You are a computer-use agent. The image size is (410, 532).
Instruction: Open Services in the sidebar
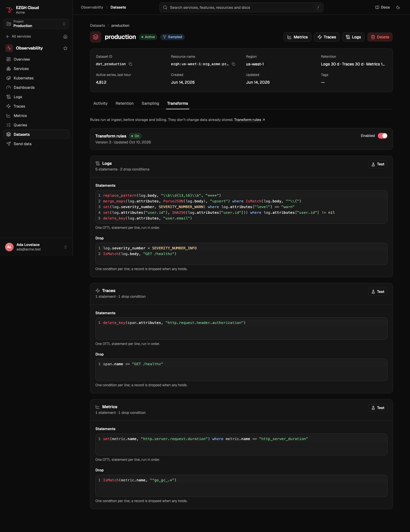(36, 69)
